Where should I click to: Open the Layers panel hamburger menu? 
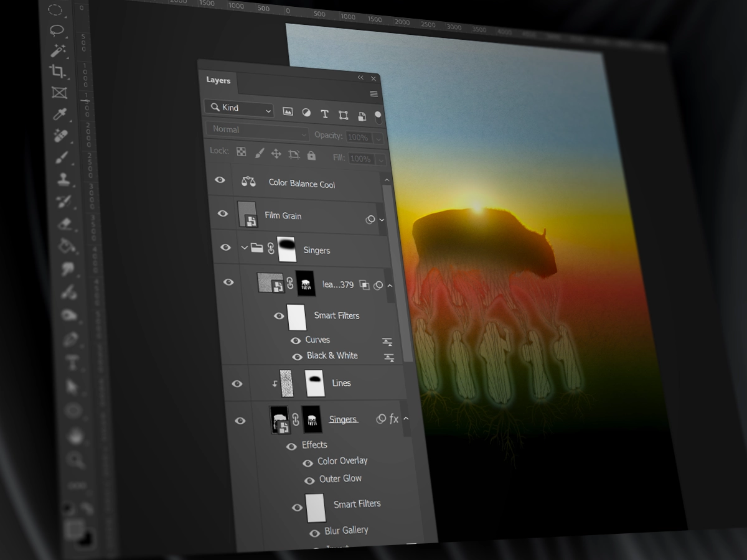pos(374,94)
